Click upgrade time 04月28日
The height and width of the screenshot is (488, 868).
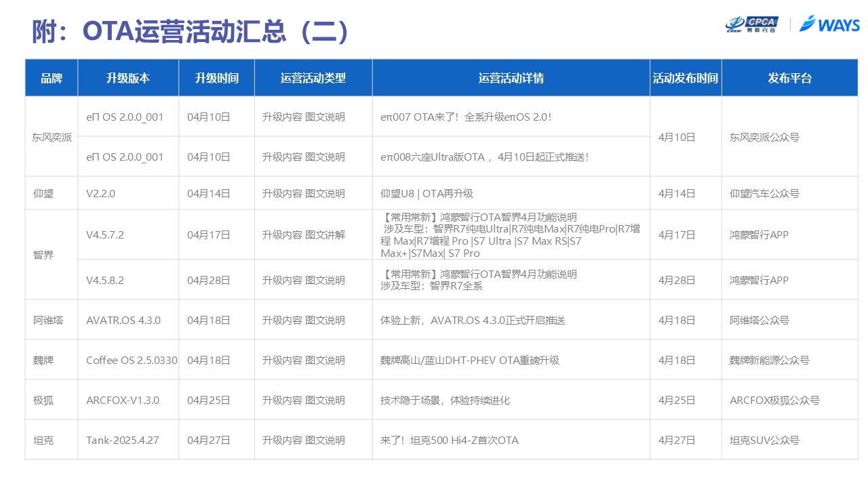pos(209,280)
